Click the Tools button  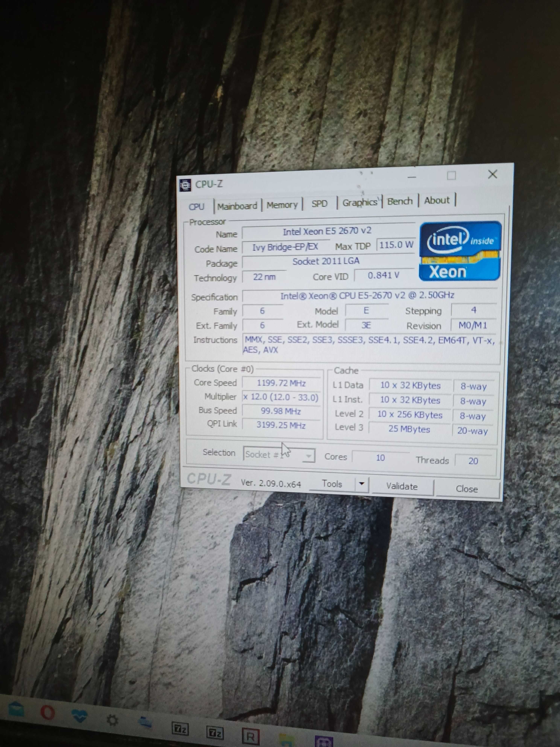pyautogui.click(x=332, y=484)
